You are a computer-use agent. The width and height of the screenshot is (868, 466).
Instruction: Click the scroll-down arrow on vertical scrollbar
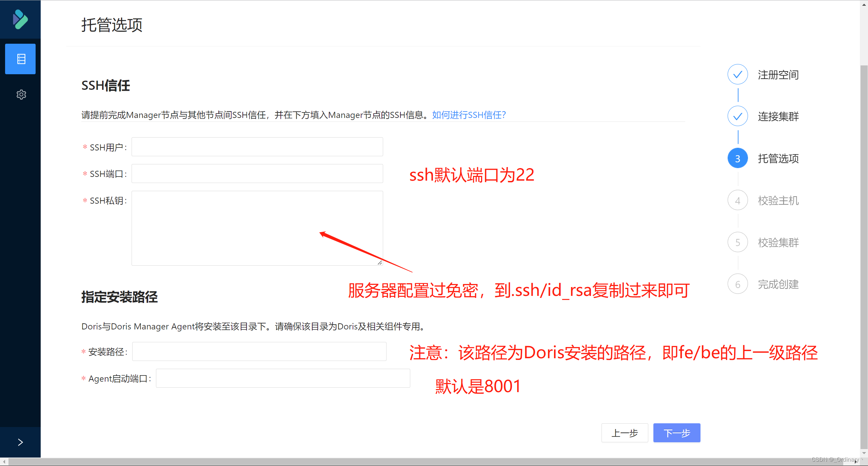pos(864,453)
